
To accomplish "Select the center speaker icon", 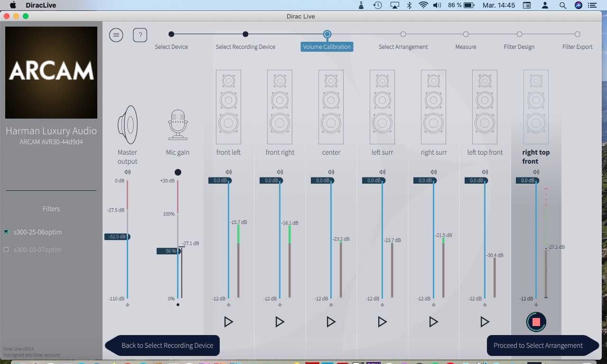I will click(x=331, y=107).
